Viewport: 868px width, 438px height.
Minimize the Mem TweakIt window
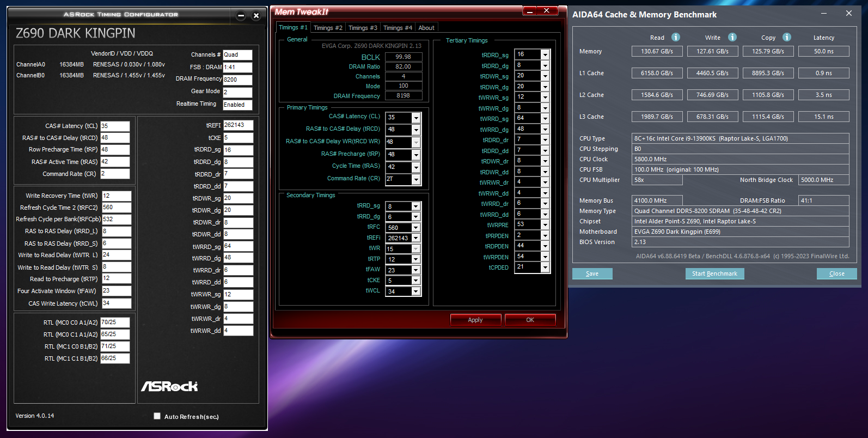click(x=530, y=10)
